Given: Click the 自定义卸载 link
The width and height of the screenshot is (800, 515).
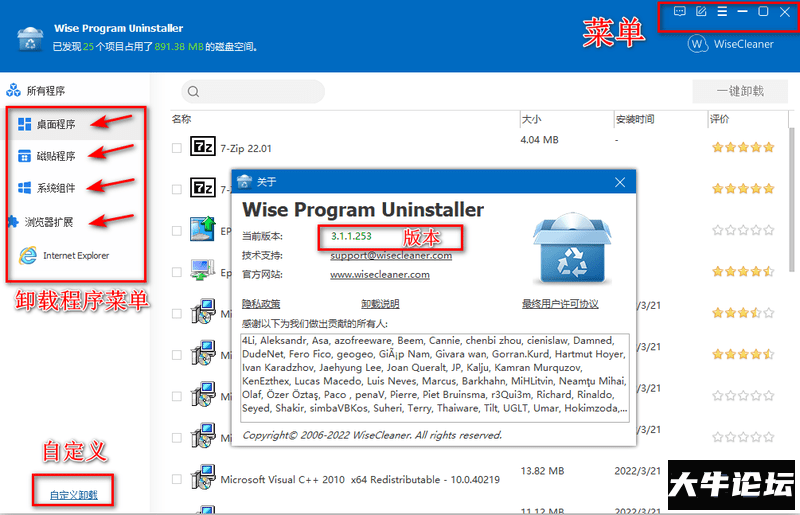Looking at the screenshot, I should [x=73, y=495].
